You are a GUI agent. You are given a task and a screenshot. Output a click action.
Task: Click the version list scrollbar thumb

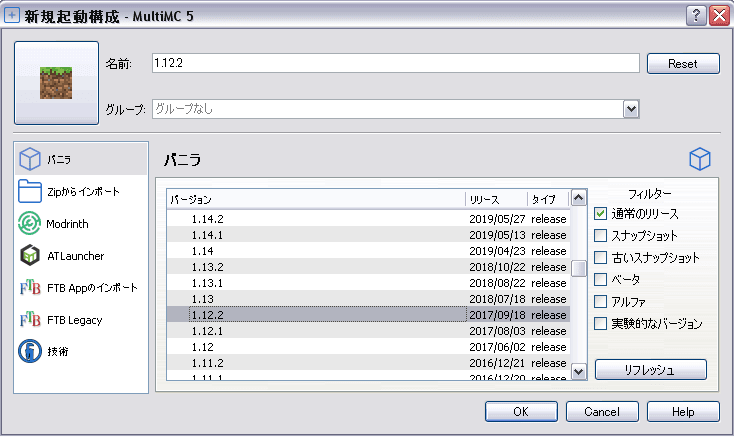click(x=579, y=269)
